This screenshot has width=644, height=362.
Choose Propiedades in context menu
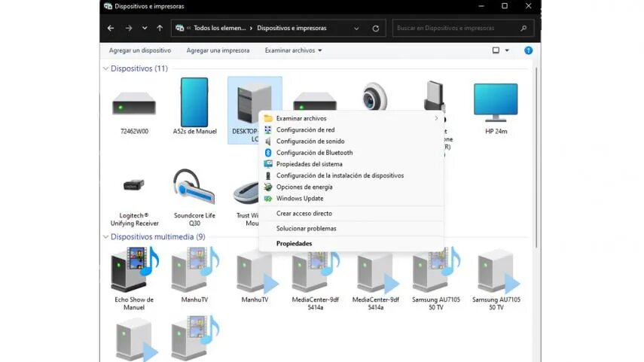click(351, 244)
